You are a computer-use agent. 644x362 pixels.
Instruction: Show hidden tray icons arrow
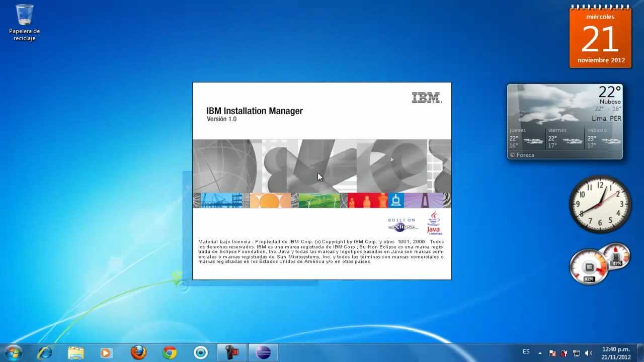(x=540, y=353)
